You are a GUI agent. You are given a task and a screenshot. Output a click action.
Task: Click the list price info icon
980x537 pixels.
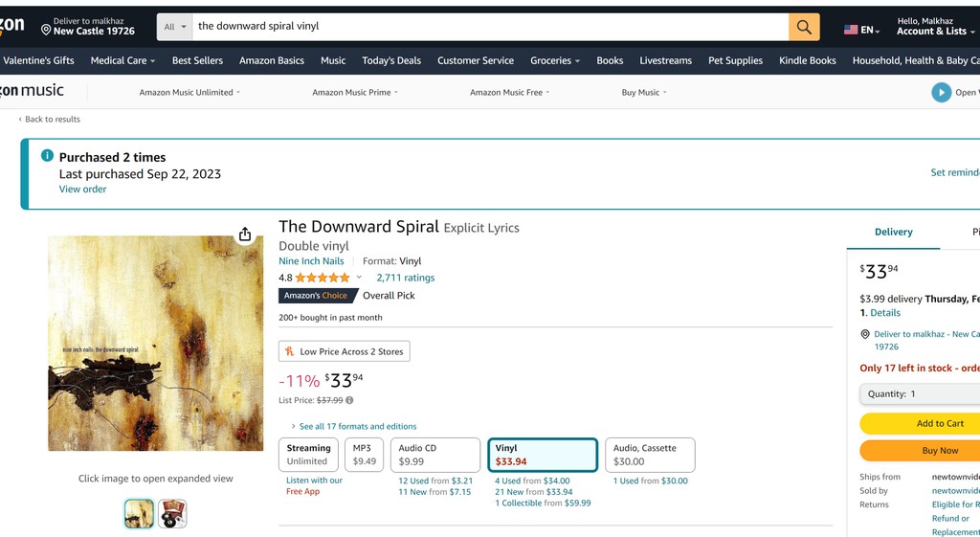click(x=349, y=400)
